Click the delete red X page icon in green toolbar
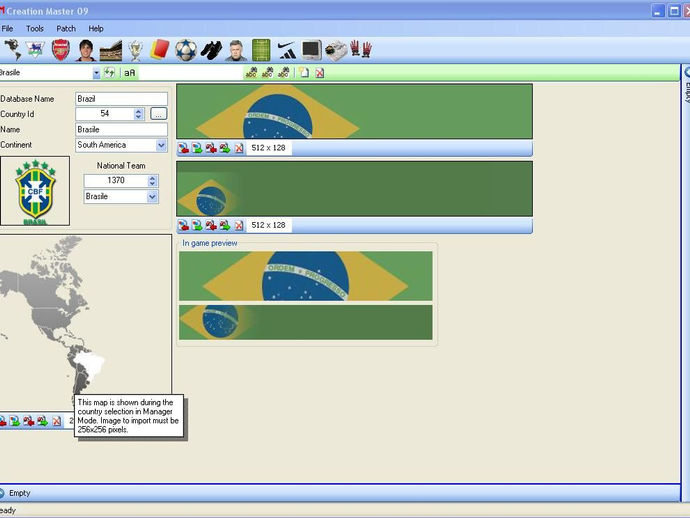690x518 pixels. click(x=320, y=73)
